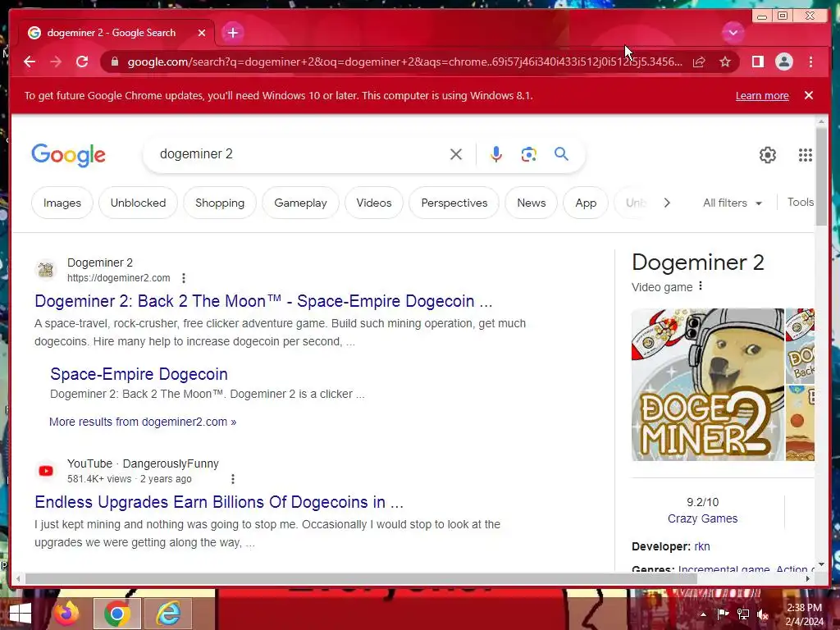Open More results from dogeminer2.com
Screen dimensions: 840x630
point(143,422)
